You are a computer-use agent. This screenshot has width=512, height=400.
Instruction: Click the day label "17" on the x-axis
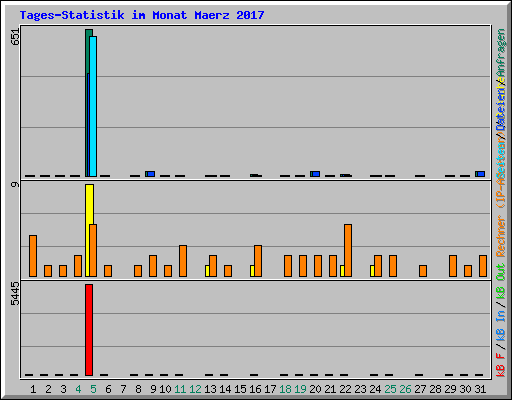(270, 389)
